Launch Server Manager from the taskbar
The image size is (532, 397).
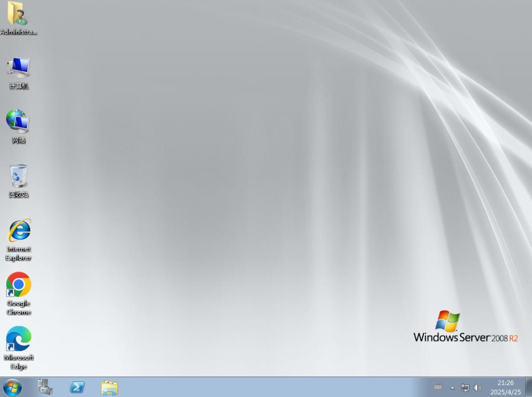pyautogui.click(x=45, y=387)
